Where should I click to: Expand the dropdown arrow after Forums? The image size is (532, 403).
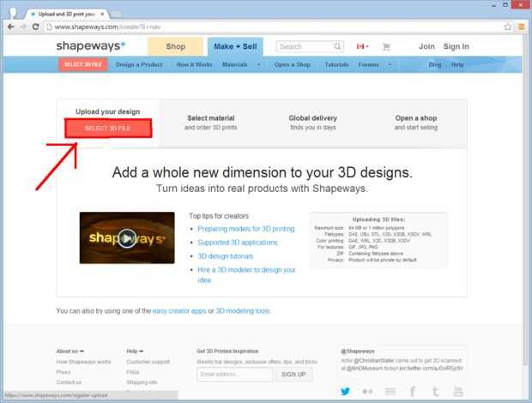(390, 64)
